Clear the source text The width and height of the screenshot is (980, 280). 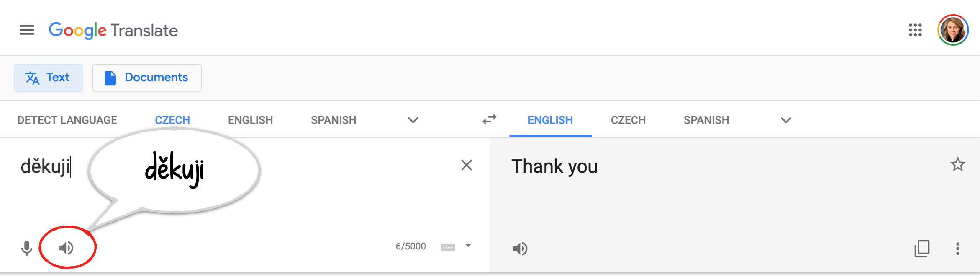coord(467,165)
